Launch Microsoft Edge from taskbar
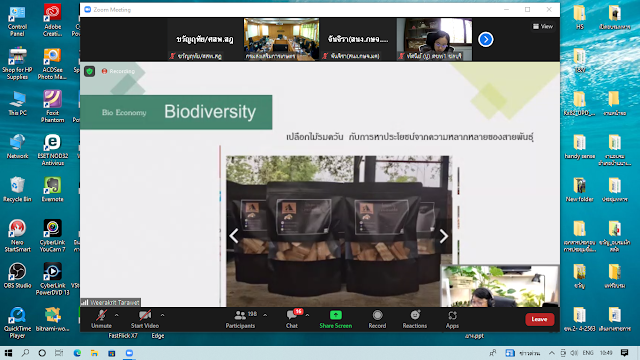Screen dimensions: 640x360 click(77, 353)
